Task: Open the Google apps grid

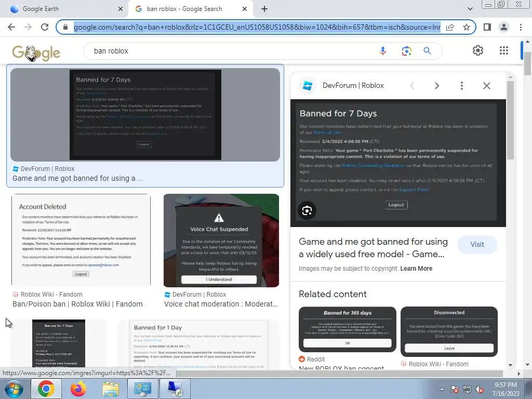Action: click(504, 50)
